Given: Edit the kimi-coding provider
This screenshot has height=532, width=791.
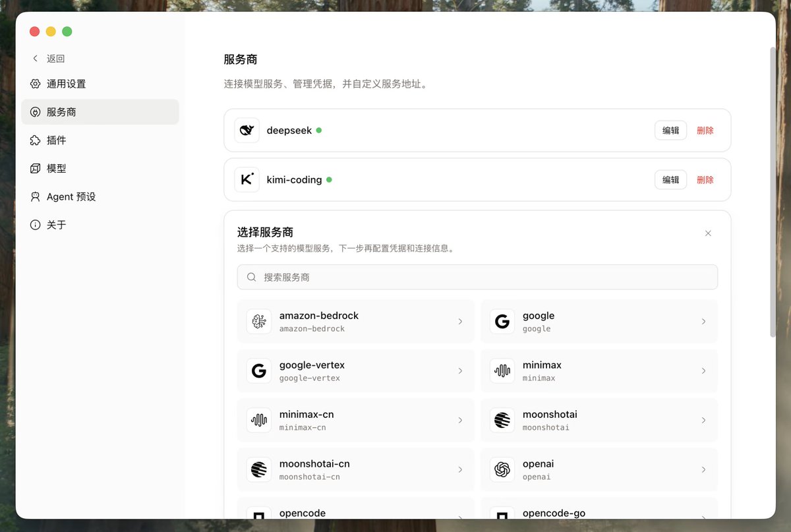Looking at the screenshot, I should 670,179.
